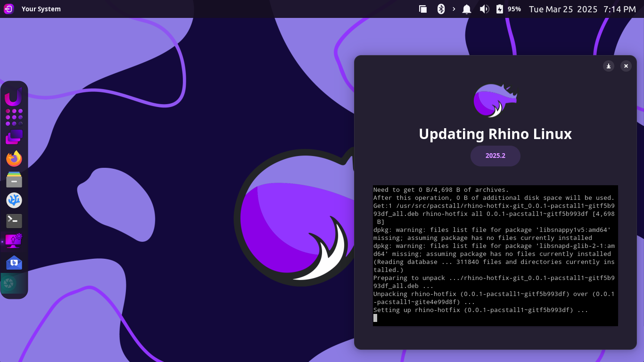Click the 'Get:1 /usr/src/pacstall' terminal line
The width and height of the screenshot is (644, 362).
tap(494, 214)
